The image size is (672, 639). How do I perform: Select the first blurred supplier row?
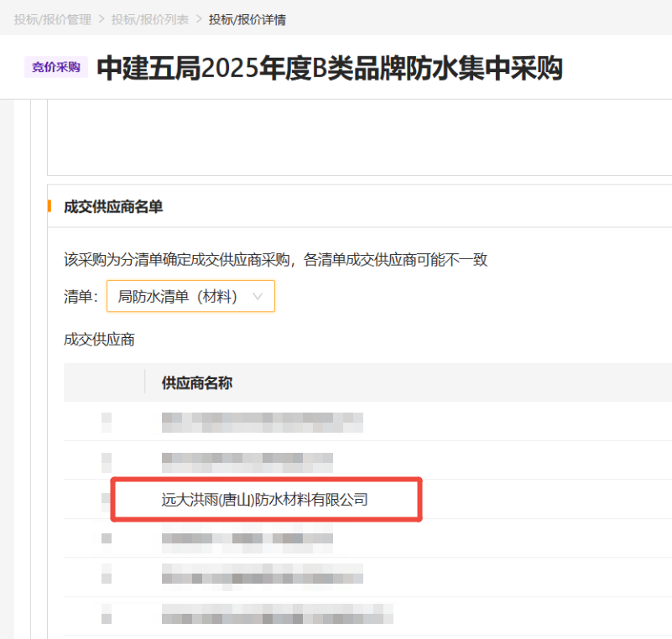pos(262,422)
